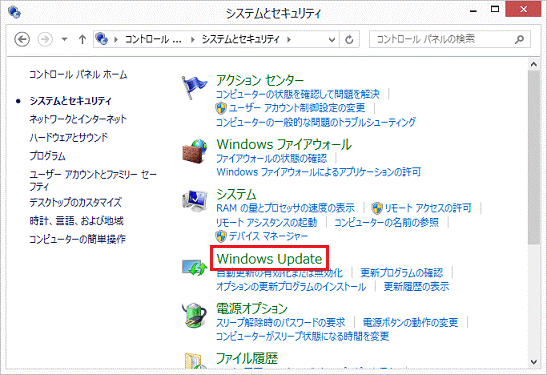
Task: Click the Control Panel icon in the title bar
Action: point(14,12)
